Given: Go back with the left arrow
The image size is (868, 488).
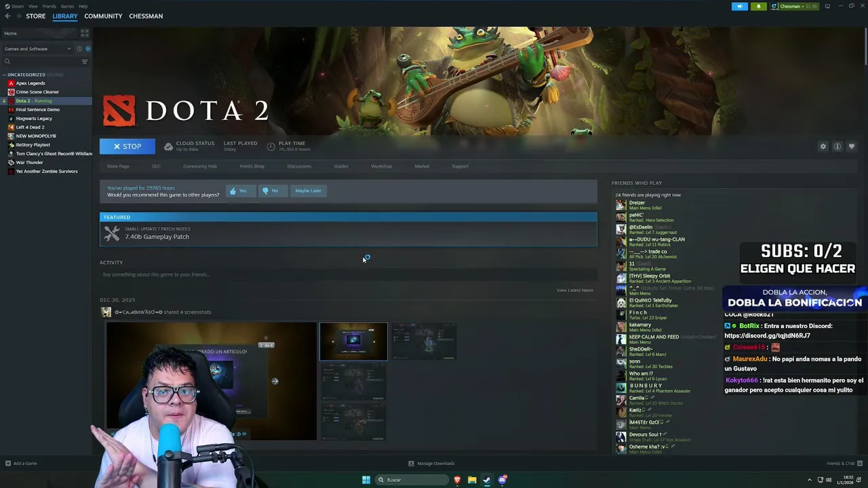Looking at the screenshot, I should pyautogui.click(x=8, y=16).
